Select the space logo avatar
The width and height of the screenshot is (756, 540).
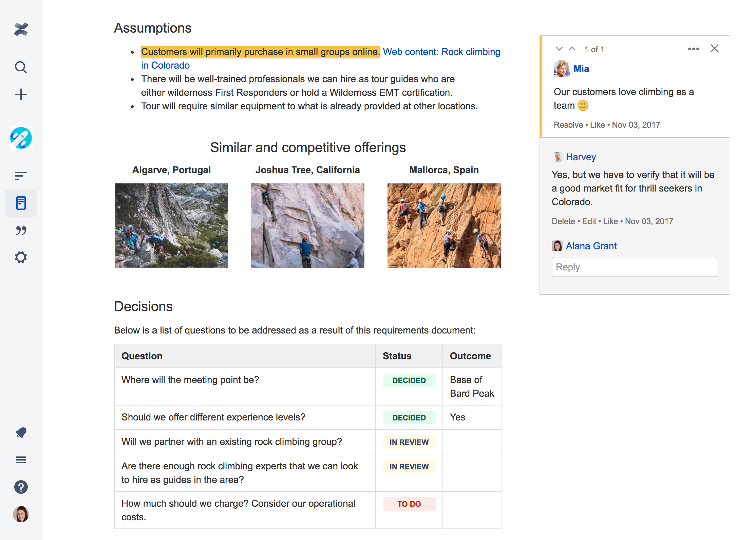coord(21,138)
